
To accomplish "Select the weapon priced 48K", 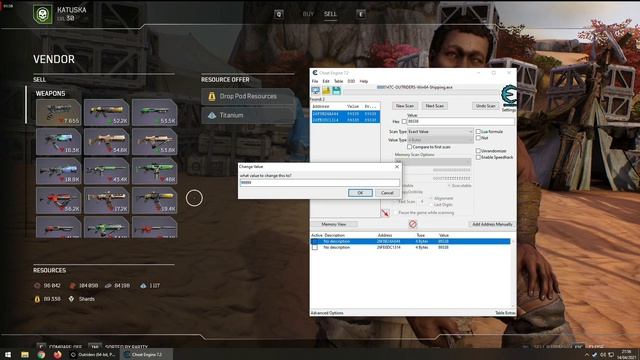I will [155, 171].
